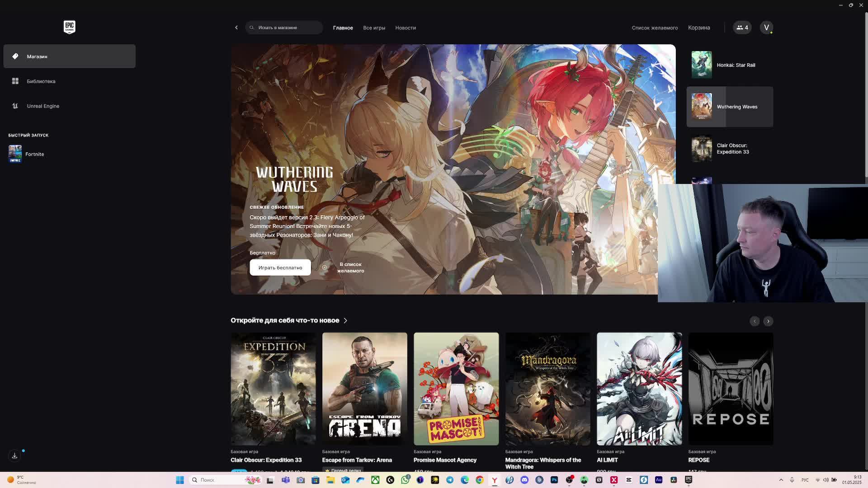Open the downloads icon in the sidebar

pos(14,455)
